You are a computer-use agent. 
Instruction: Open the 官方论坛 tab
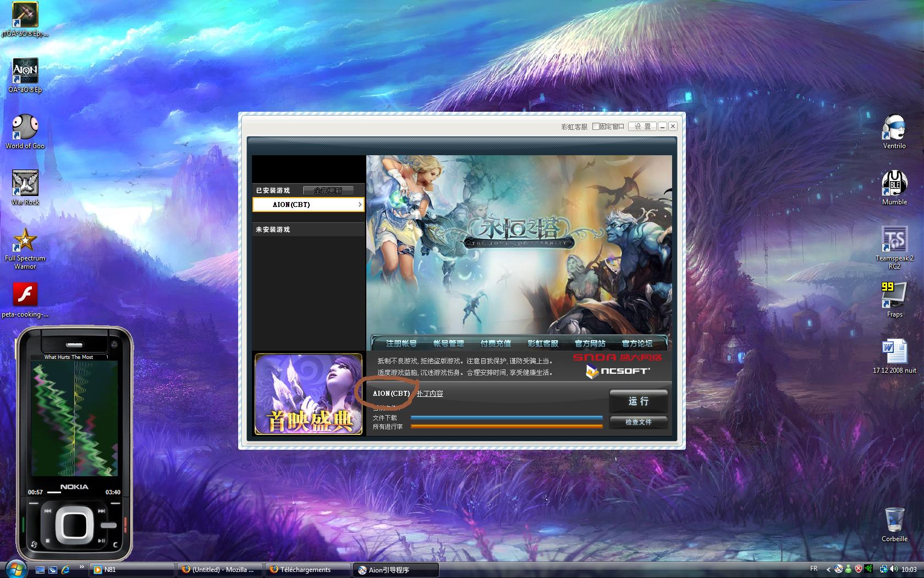637,343
